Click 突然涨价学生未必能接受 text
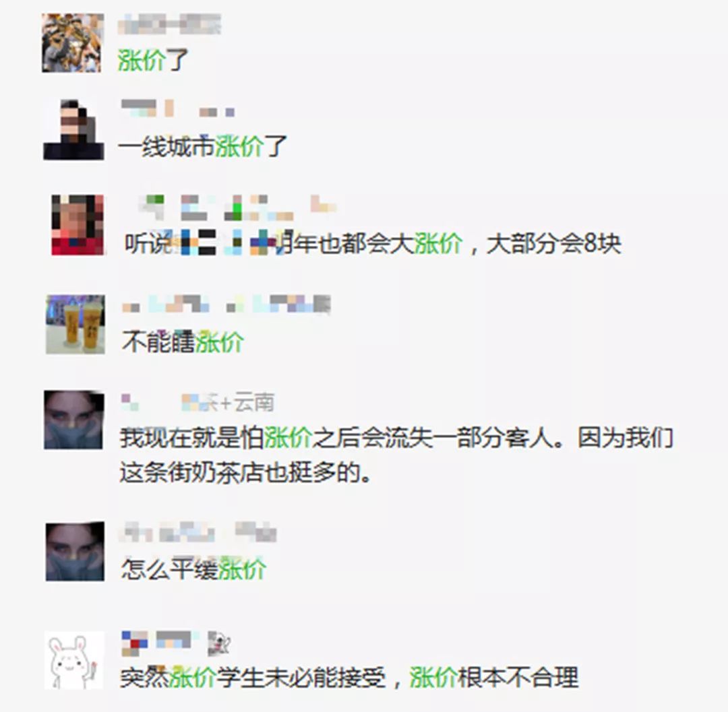This screenshot has width=728, height=712. point(253,678)
